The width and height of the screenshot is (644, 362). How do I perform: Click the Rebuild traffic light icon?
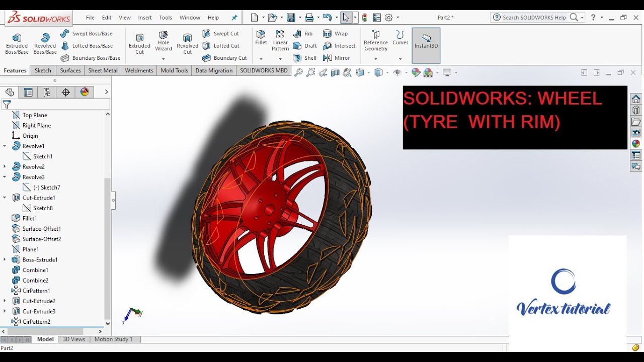(364, 18)
